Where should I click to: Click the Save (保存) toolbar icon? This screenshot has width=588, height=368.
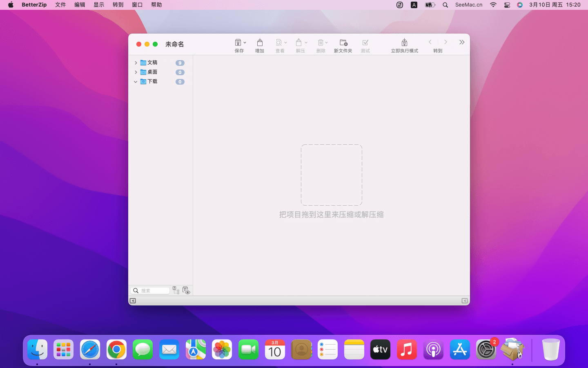(x=238, y=43)
